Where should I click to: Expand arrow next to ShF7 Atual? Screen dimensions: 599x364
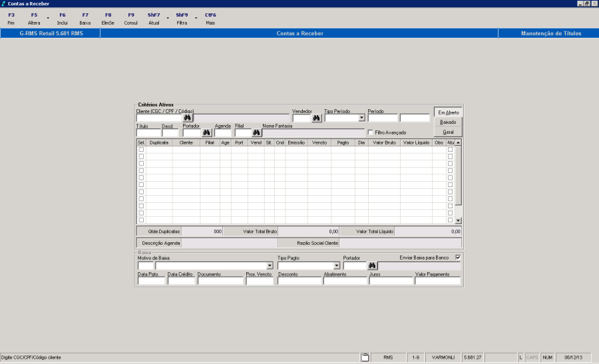click(168, 18)
